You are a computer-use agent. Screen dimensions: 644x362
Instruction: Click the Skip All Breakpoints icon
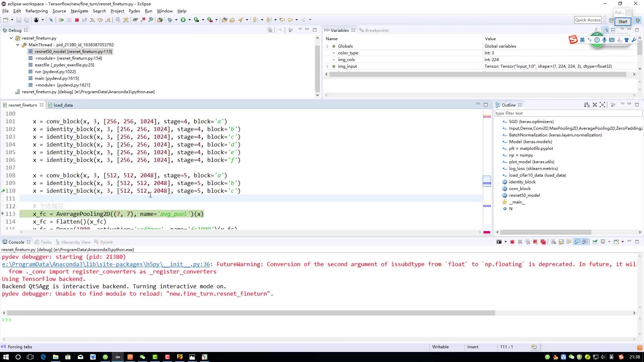[51, 20]
